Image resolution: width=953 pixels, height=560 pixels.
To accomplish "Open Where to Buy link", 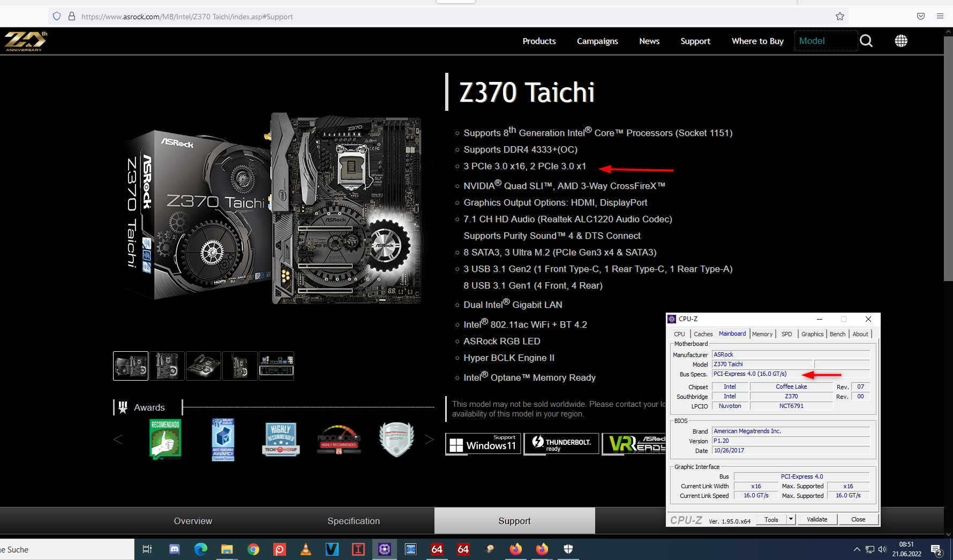I will pos(757,41).
